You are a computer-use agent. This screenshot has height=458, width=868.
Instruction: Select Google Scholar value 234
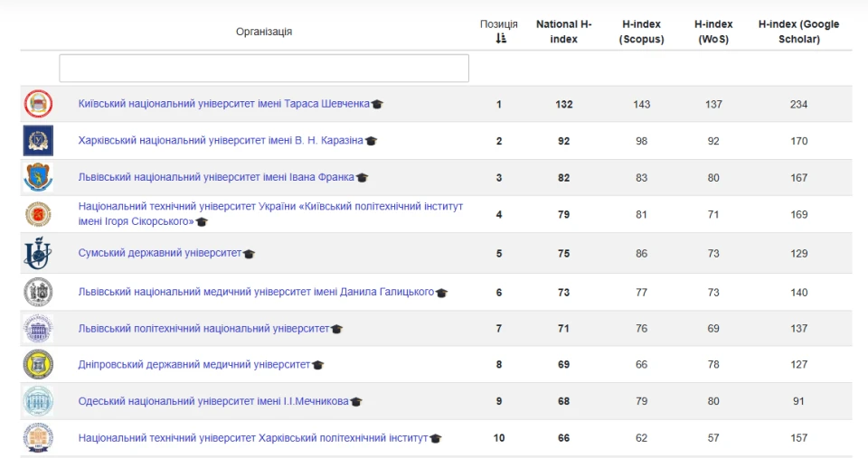pyautogui.click(x=798, y=104)
